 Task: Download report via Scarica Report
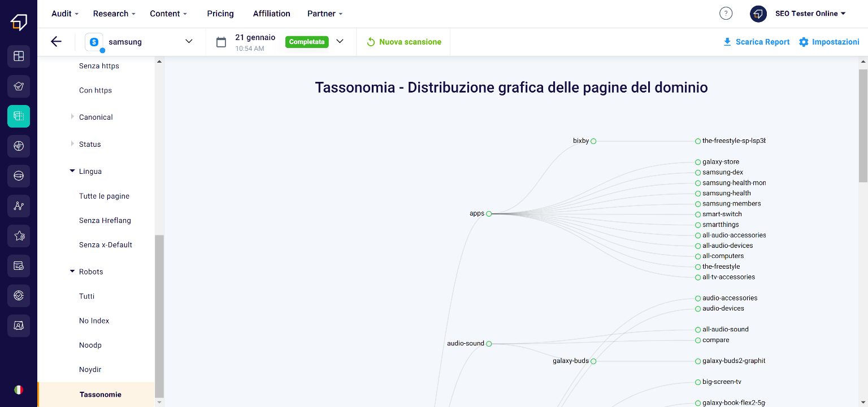(x=756, y=42)
